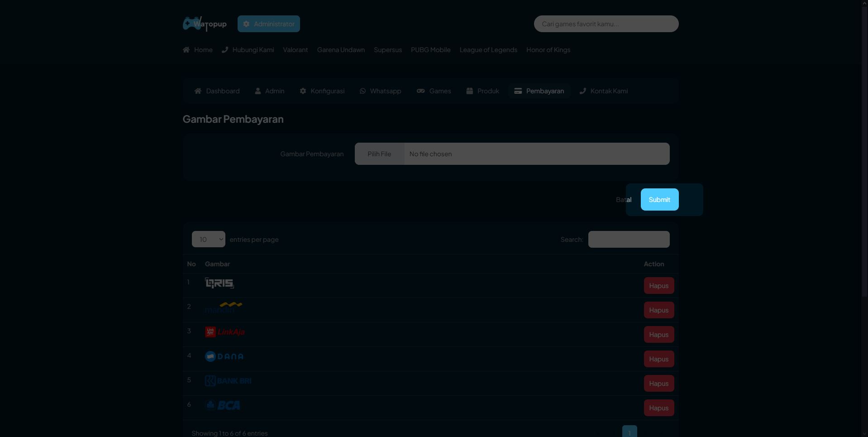
Task: Open the League of Legends link
Action: [488, 50]
